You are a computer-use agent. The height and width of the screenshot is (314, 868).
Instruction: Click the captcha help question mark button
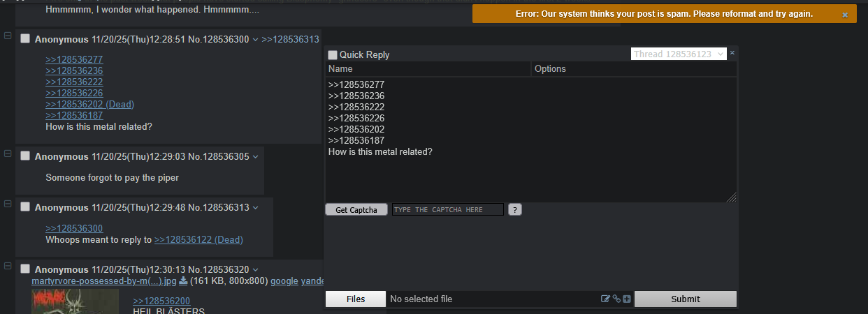tap(514, 209)
